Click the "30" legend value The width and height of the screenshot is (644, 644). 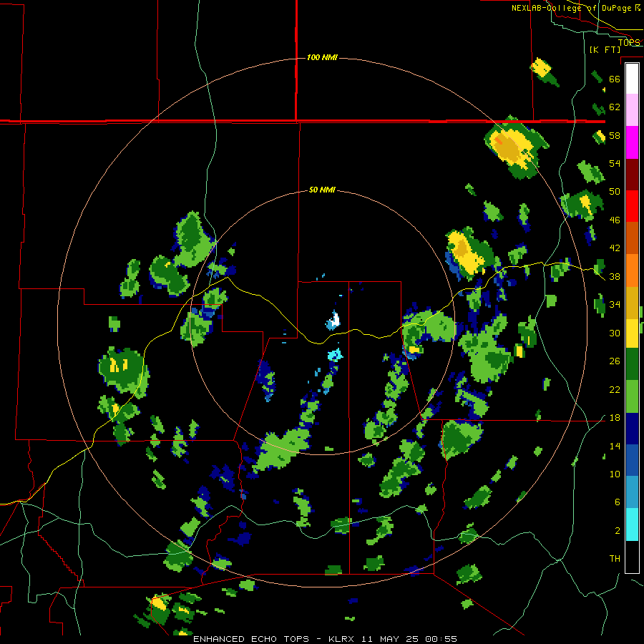click(615, 333)
